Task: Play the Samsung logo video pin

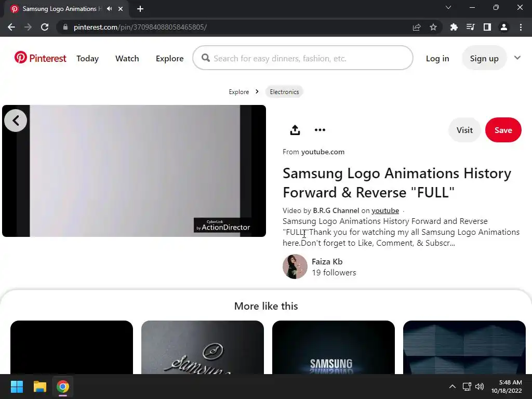Action: click(x=134, y=170)
